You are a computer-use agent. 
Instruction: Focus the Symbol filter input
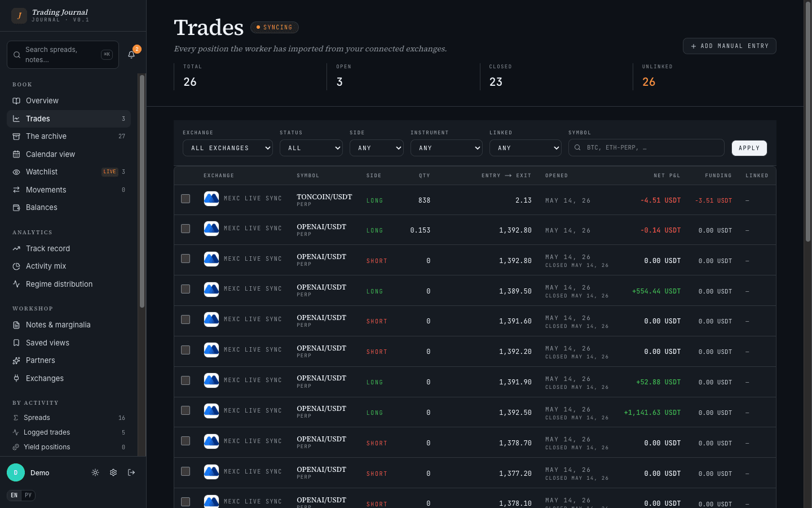pyautogui.click(x=646, y=148)
